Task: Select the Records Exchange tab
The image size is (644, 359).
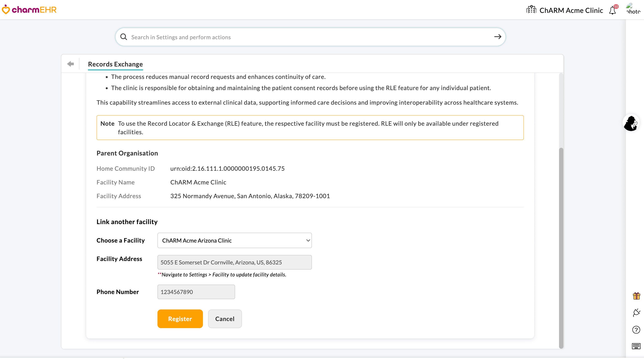Action: click(115, 64)
